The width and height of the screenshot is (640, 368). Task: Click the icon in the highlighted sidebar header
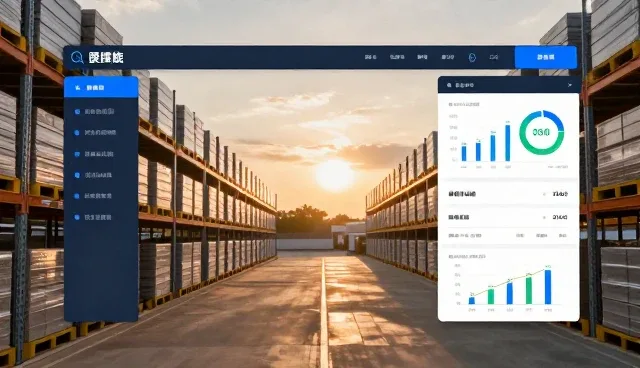pyautogui.click(x=78, y=88)
